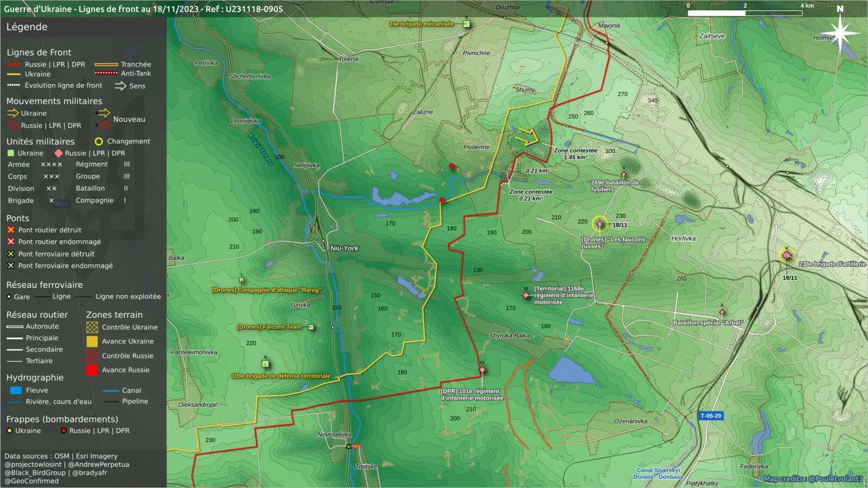Image resolution: width=868 pixels, height=488 pixels.
Task: Click the 24e brigade mécanisée unit marker
Action: coord(467,24)
